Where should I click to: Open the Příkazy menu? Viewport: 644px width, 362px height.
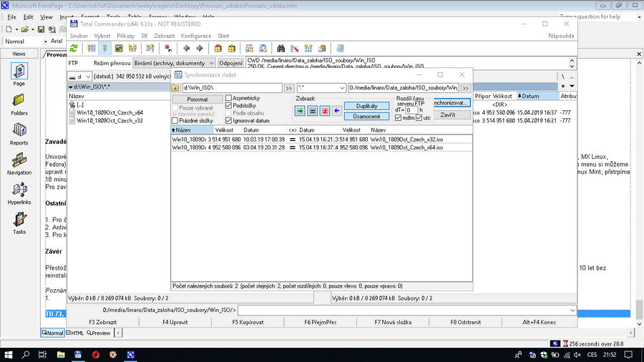point(125,36)
